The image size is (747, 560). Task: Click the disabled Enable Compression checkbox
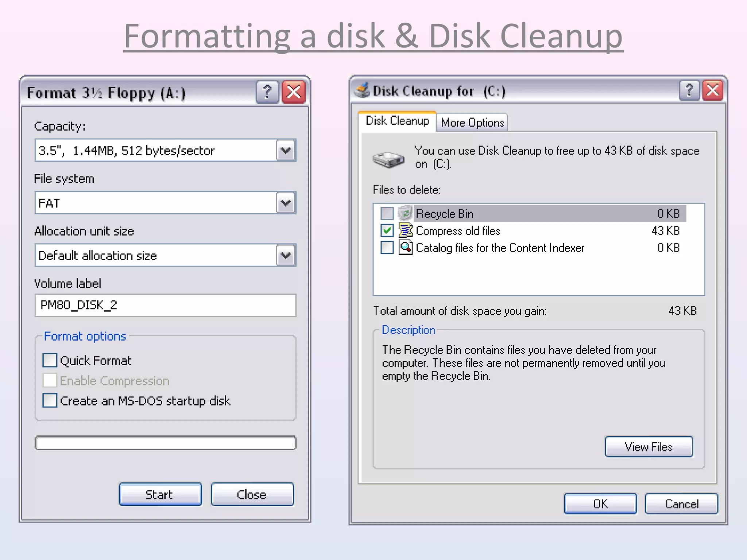(x=50, y=380)
